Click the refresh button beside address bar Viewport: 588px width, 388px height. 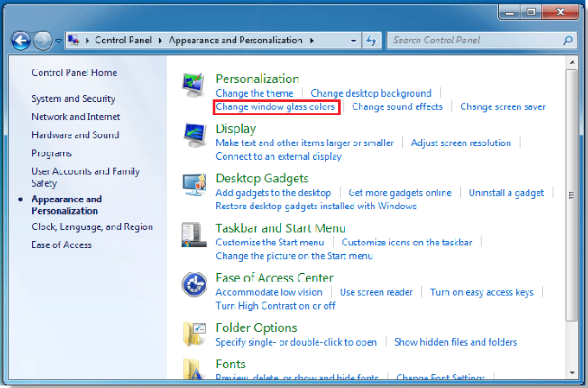[x=371, y=41]
